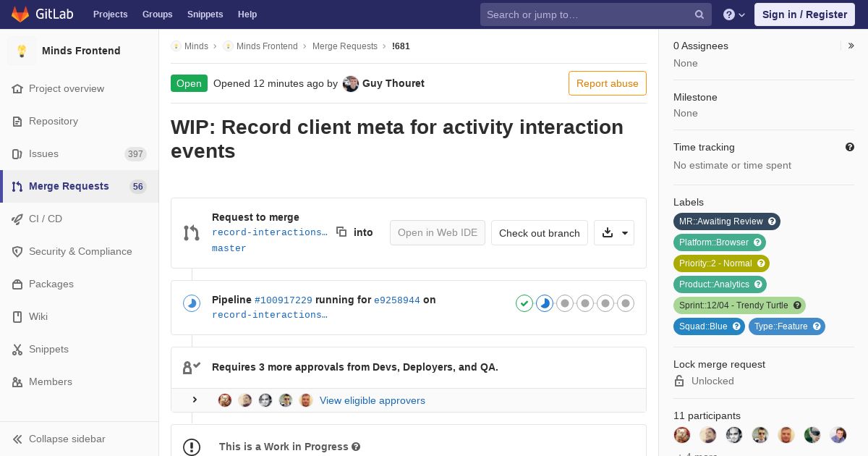Click the merge request branch icon in widget
Image resolution: width=868 pixels, height=456 pixels.
[191, 232]
